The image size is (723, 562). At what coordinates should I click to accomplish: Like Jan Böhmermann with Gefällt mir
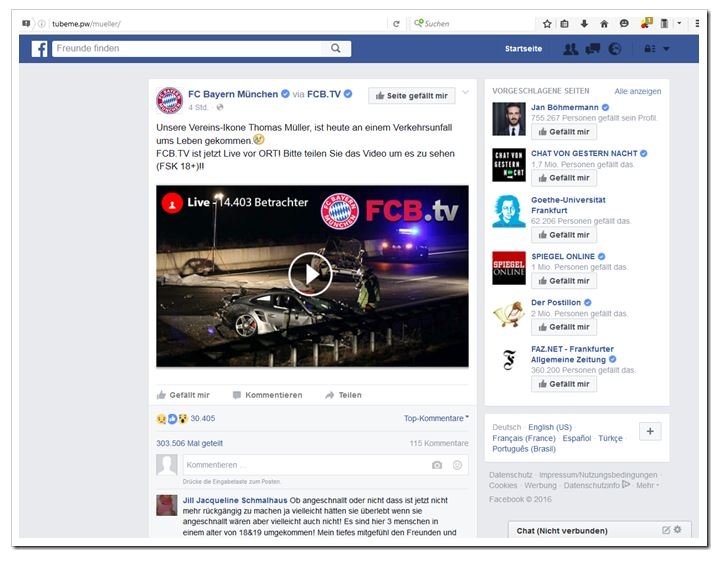(564, 132)
